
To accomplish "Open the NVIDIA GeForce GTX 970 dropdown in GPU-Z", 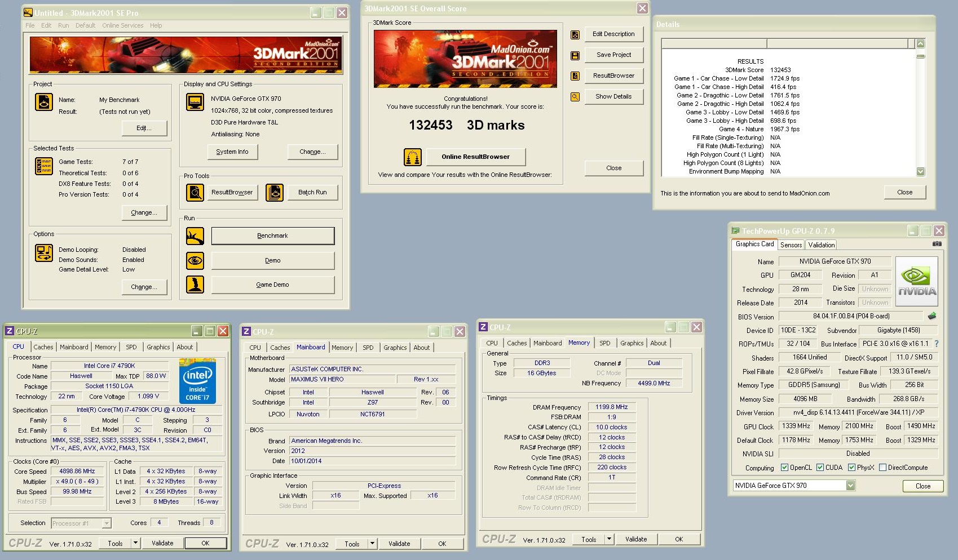I will pos(850,486).
